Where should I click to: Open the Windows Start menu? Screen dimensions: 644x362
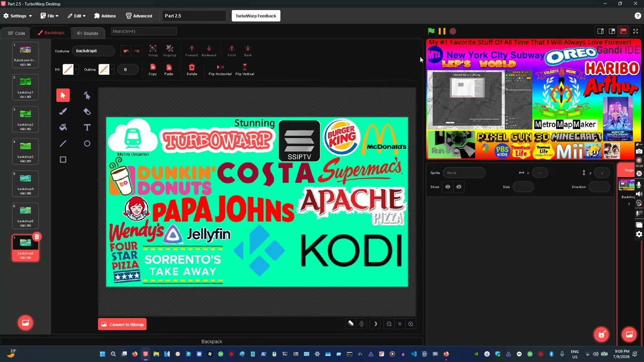click(x=102, y=354)
